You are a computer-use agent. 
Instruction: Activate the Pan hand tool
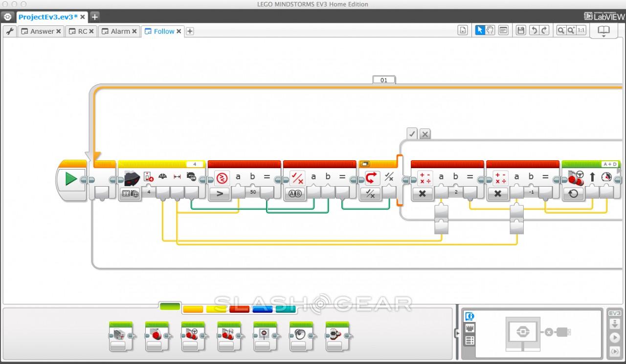pos(490,30)
